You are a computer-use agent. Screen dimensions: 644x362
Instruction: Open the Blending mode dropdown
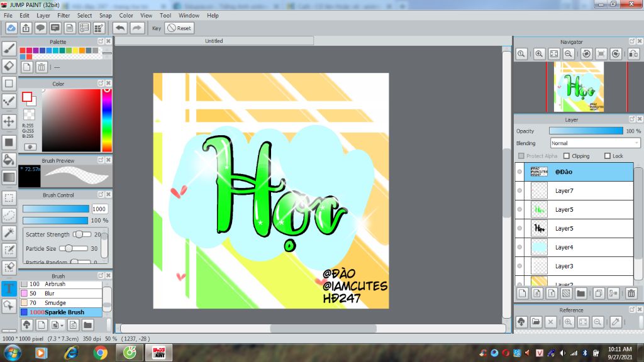pos(595,143)
